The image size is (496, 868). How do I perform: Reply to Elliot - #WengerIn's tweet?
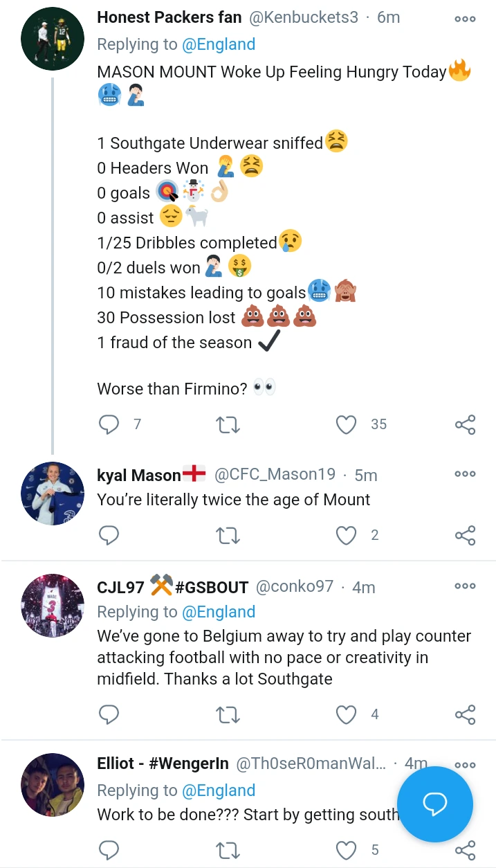[x=109, y=850]
